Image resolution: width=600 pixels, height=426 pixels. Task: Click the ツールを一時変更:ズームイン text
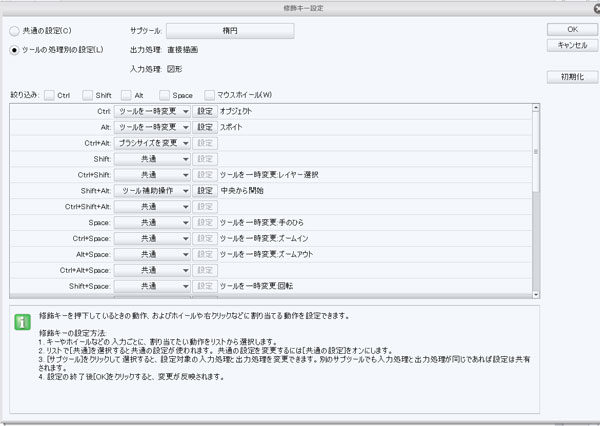point(264,238)
